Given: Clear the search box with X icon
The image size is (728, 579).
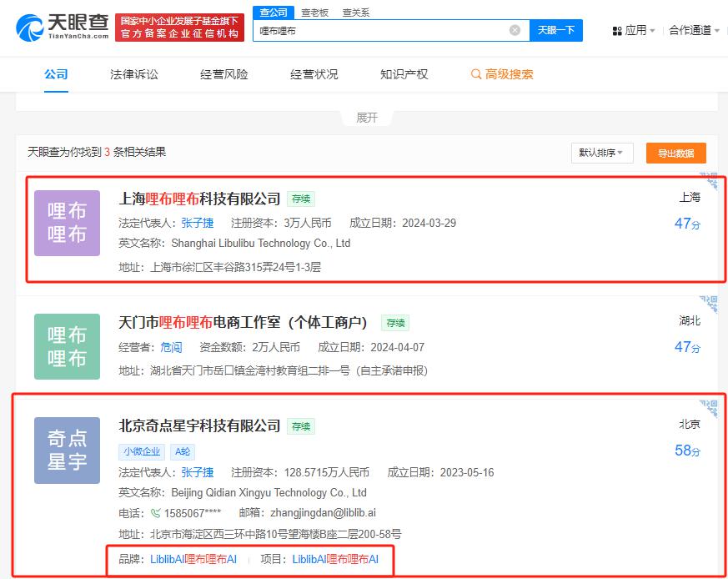Looking at the screenshot, I should (515, 30).
